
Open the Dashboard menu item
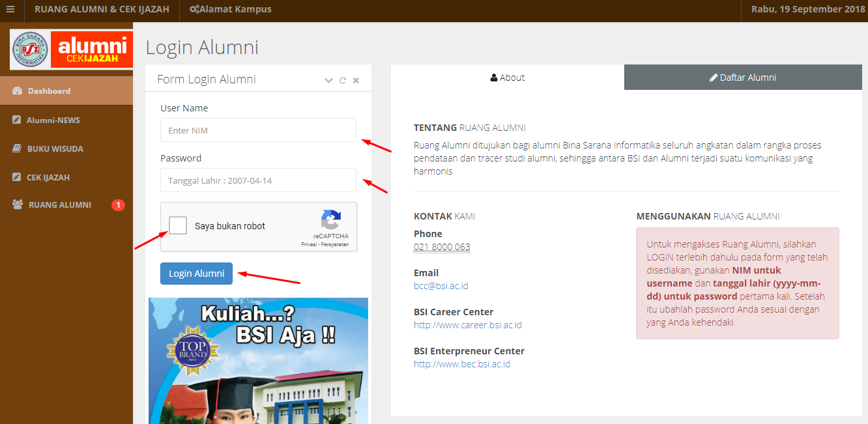click(x=66, y=91)
